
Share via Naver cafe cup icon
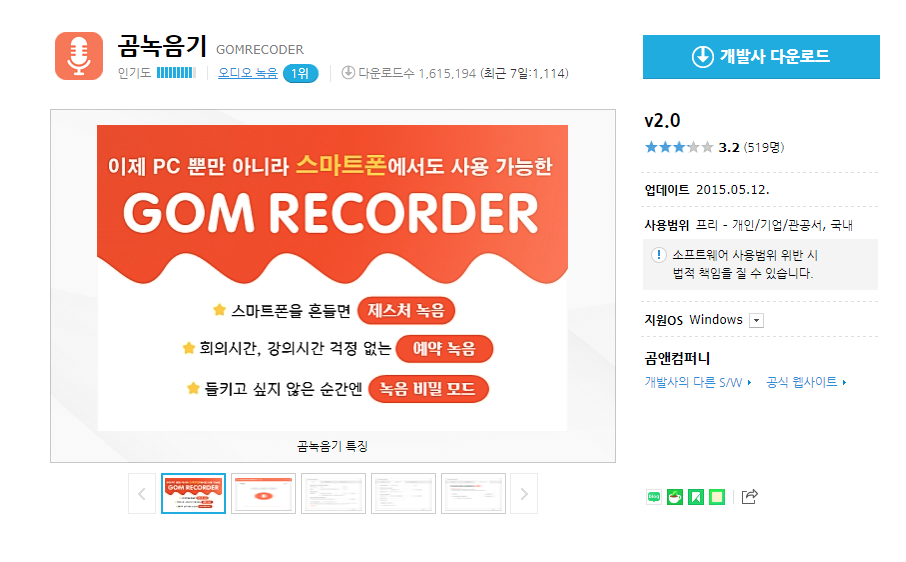[x=675, y=497]
